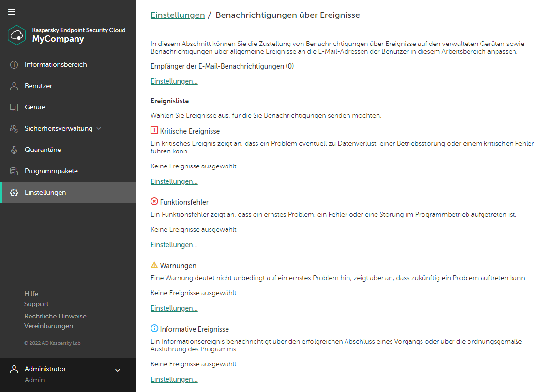Click the Quarantäne biohazard icon
The width and height of the screenshot is (558, 392).
coord(14,150)
